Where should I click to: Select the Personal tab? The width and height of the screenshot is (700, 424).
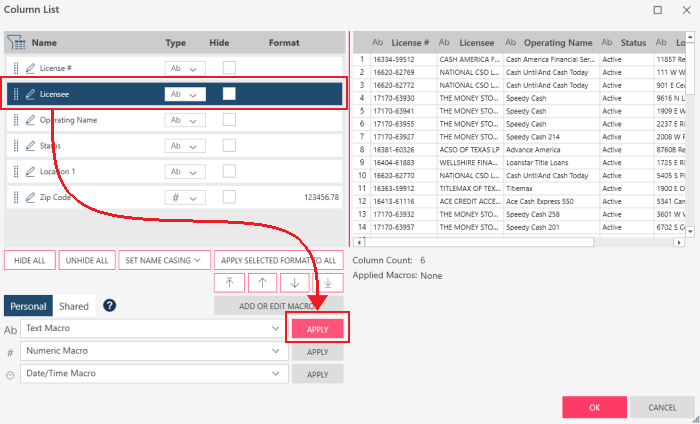pyautogui.click(x=29, y=306)
